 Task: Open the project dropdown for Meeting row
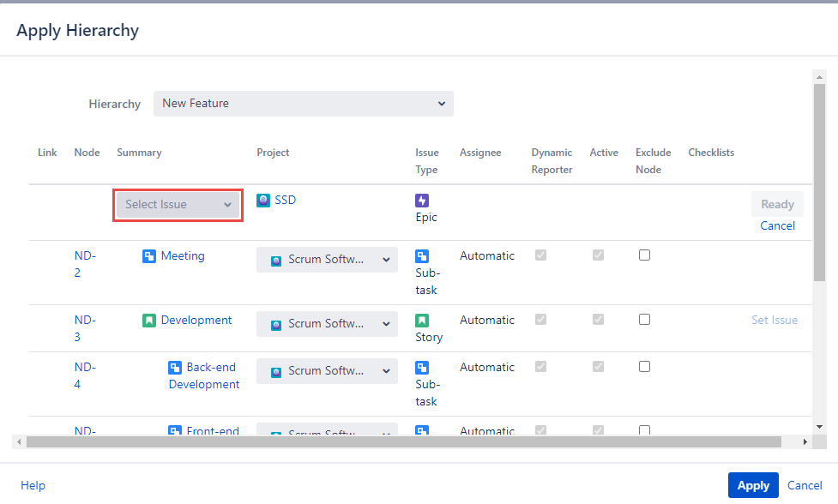click(x=327, y=260)
